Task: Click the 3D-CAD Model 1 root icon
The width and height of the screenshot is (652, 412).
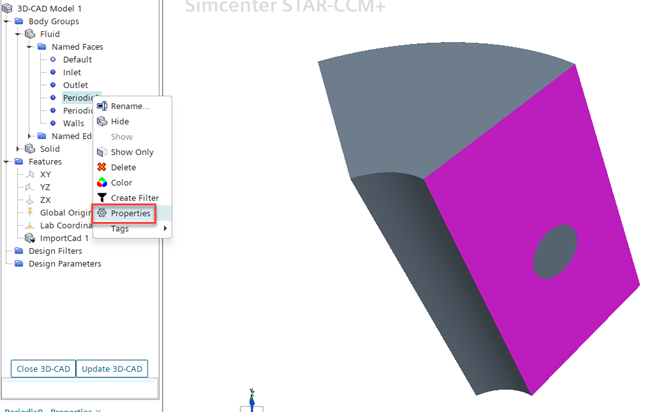Action: tap(9, 8)
